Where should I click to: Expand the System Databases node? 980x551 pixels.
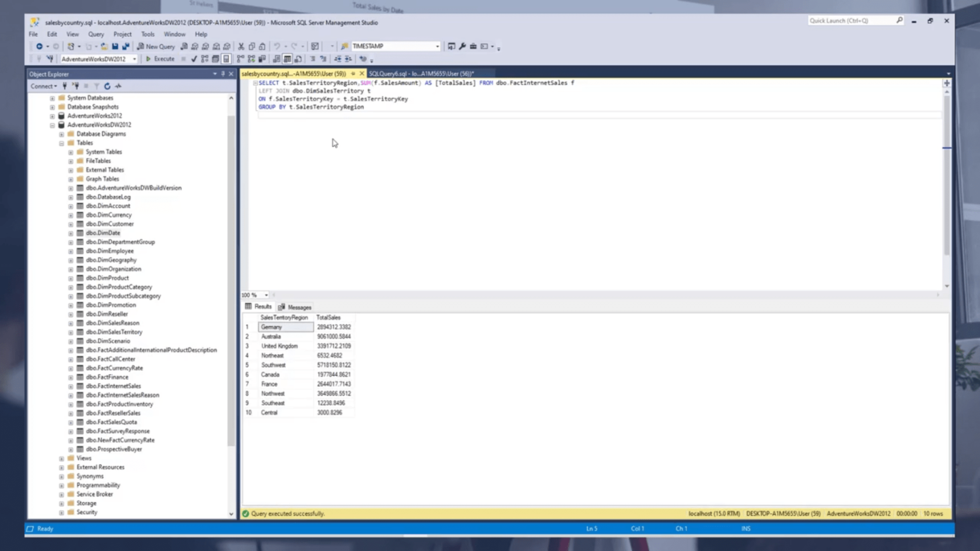pos(52,98)
